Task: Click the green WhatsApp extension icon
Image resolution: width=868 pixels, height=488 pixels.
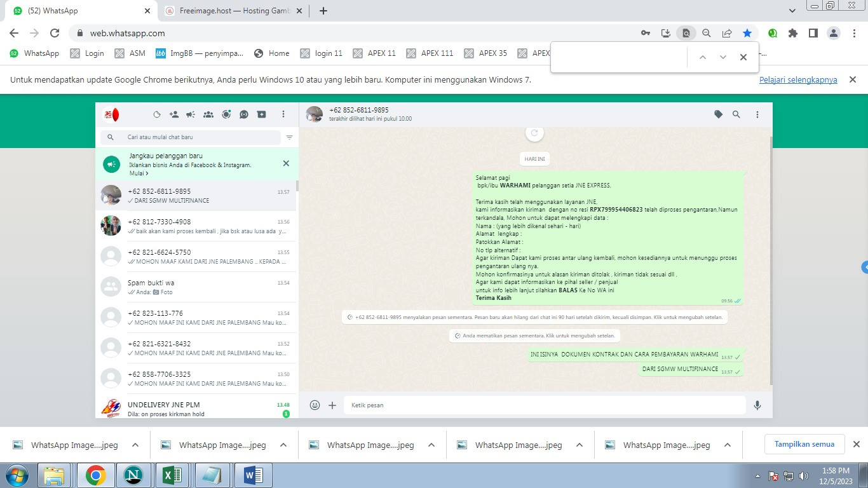Action: click(x=773, y=33)
